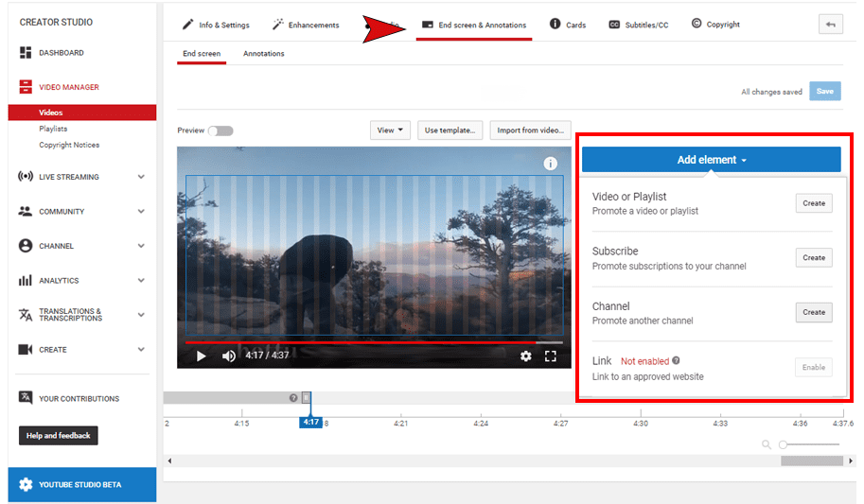The image size is (864, 504).
Task: Create a Video or Playlist element
Action: (814, 203)
